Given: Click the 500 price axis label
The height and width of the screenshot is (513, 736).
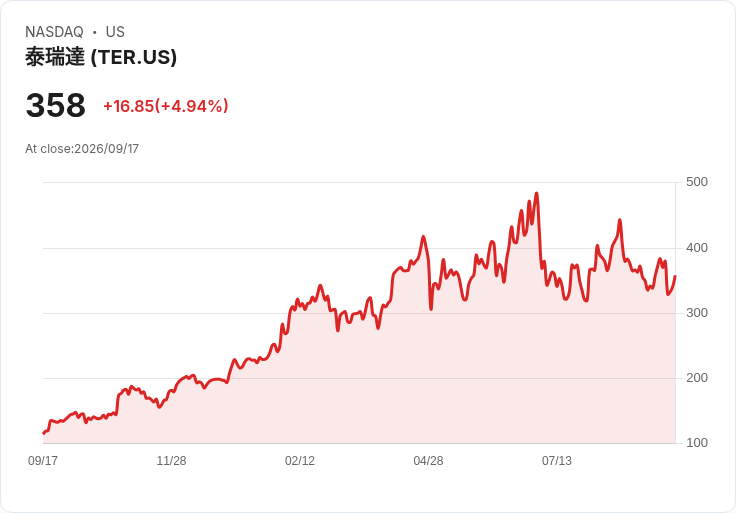Looking at the screenshot, I should [697, 182].
